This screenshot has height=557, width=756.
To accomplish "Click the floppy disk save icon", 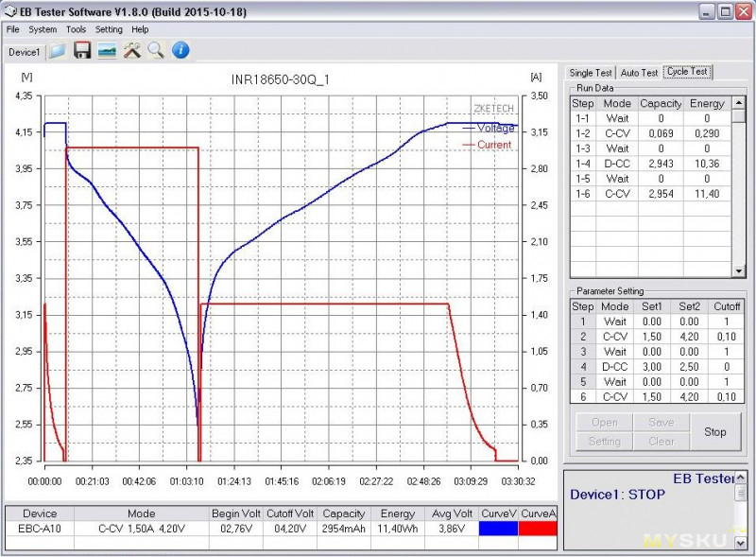I will coord(82,51).
